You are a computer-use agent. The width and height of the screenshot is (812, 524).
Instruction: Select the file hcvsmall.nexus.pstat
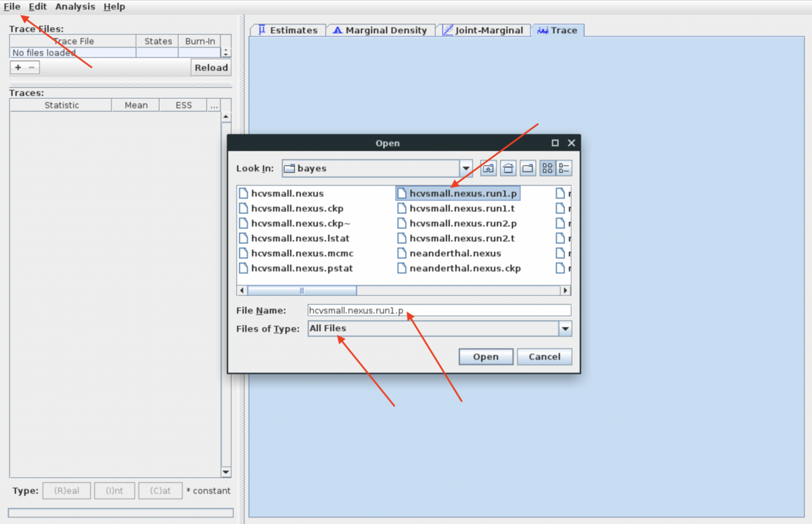coord(302,268)
